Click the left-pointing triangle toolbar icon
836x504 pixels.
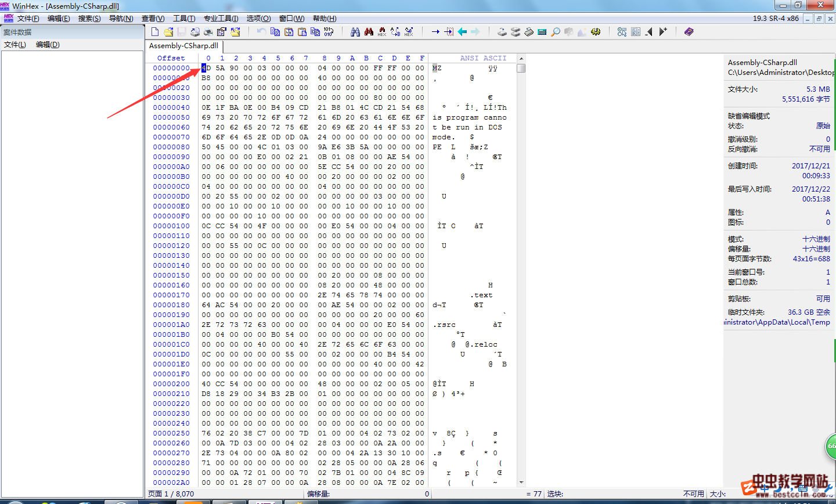click(x=649, y=32)
